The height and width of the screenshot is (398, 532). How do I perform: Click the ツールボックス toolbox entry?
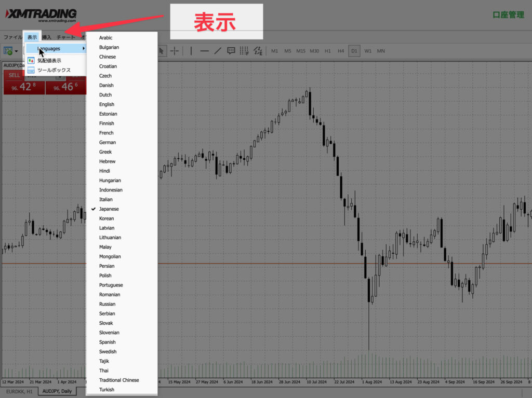tap(54, 70)
